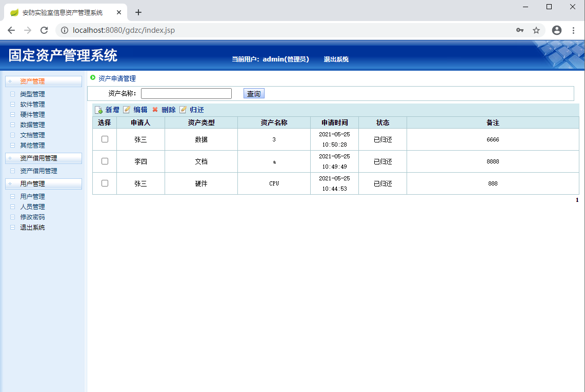Click the 归还 (return) toolbar icon
Screen dimensions: 585x392
point(183,110)
